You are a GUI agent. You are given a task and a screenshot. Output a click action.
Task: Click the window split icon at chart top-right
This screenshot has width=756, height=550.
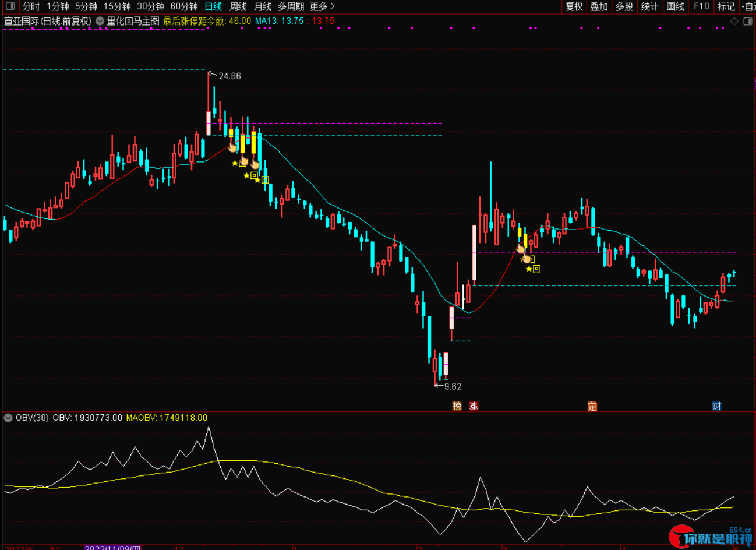747,22
